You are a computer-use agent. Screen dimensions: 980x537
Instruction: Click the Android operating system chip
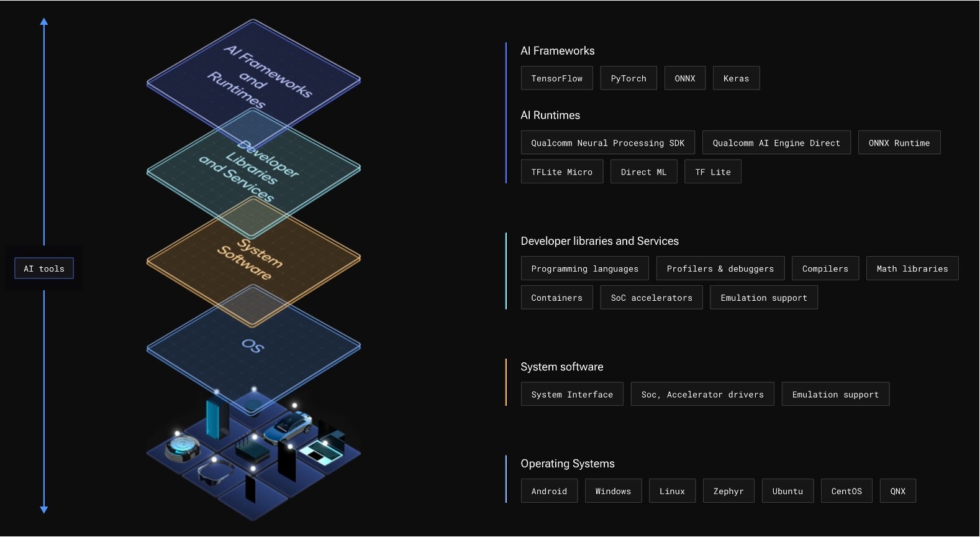549,491
